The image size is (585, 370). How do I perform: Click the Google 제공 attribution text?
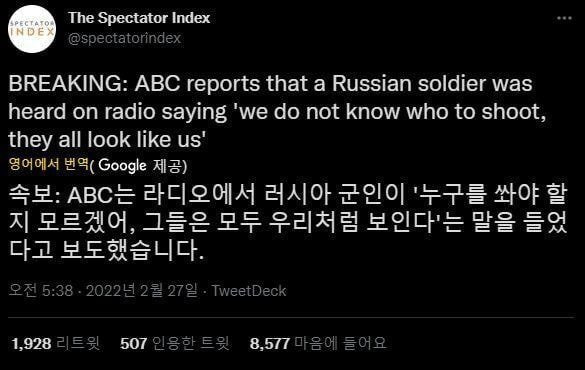click(x=139, y=166)
